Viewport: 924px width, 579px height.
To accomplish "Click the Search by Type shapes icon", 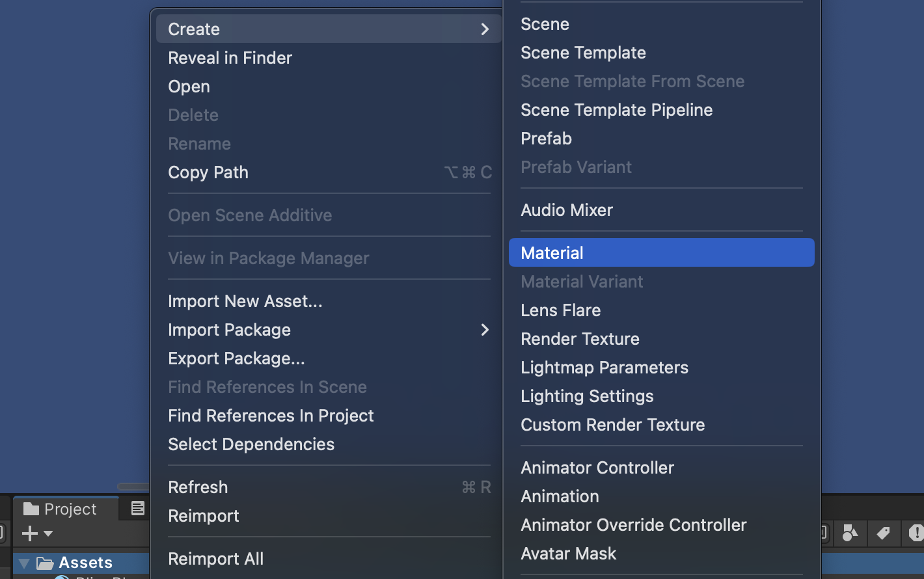I will point(850,533).
